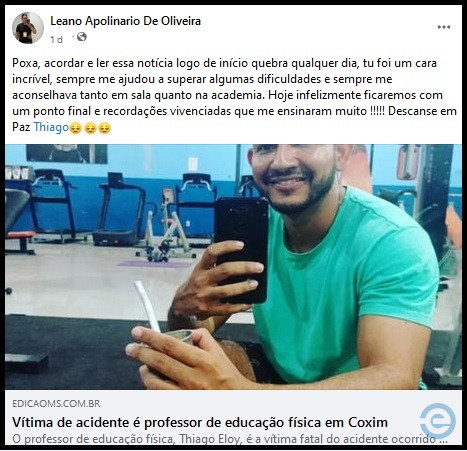Click the globe public privacy icon
The image size is (467, 451).
point(82,37)
